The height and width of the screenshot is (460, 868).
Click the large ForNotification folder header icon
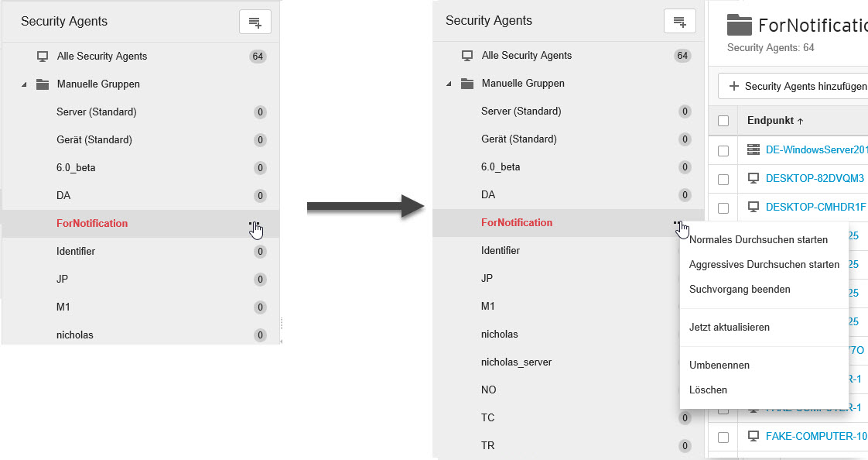[740, 25]
